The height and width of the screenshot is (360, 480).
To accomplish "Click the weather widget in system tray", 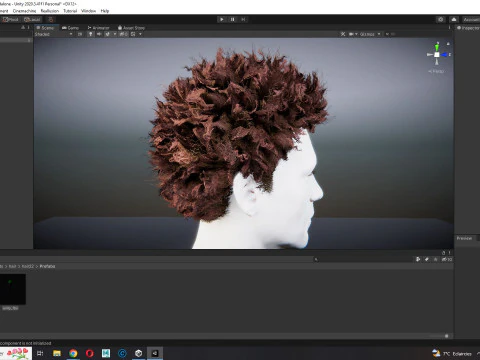I will pyautogui.click(x=452, y=353).
